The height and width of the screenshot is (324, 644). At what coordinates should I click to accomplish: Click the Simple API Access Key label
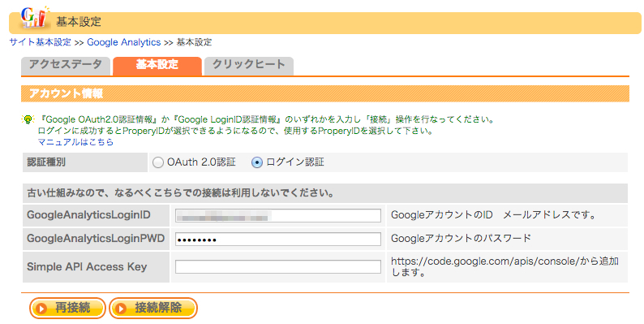point(87,267)
